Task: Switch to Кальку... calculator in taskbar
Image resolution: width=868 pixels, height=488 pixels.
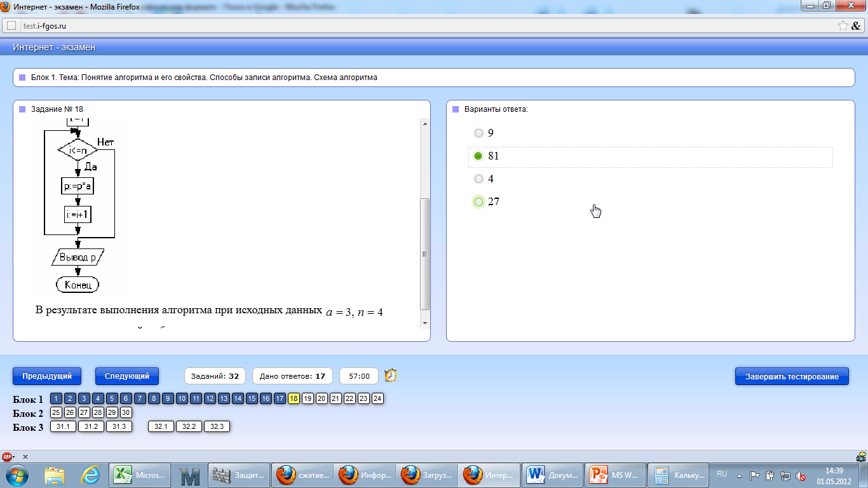Action: 678,475
